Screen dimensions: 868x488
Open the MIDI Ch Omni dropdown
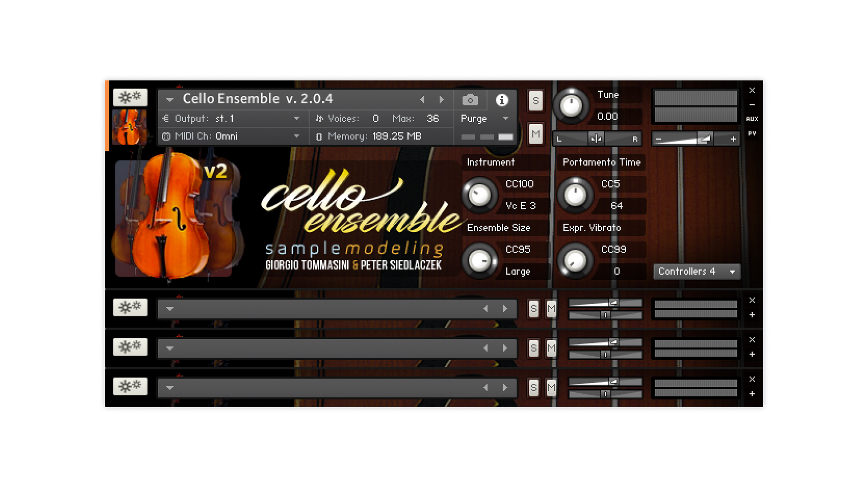pyautogui.click(x=297, y=136)
